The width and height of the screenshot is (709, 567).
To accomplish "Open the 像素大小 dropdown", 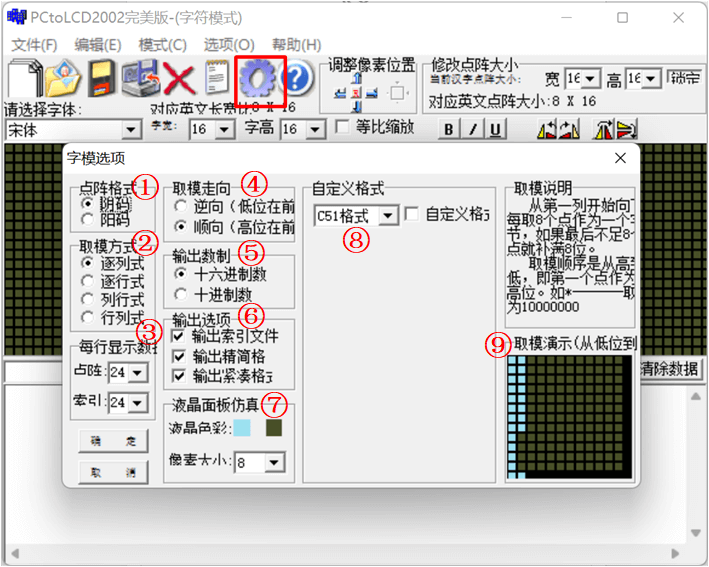I will click(274, 463).
